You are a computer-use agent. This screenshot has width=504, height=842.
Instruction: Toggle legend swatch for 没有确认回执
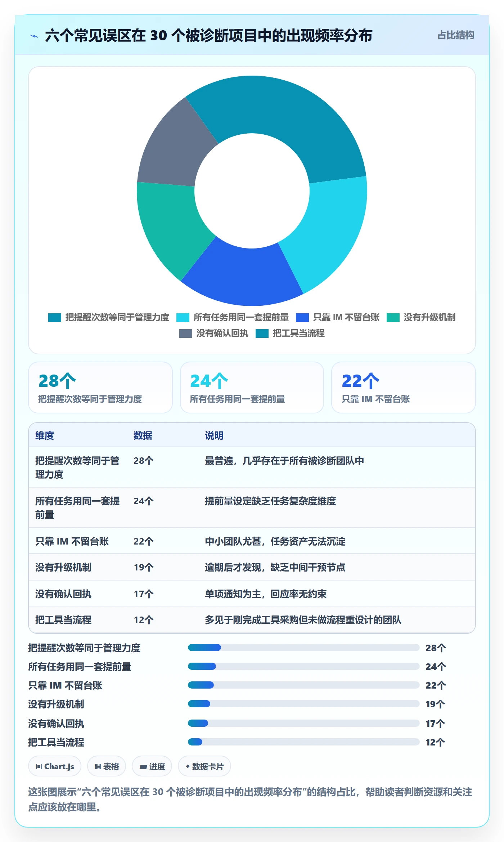pyautogui.click(x=186, y=333)
